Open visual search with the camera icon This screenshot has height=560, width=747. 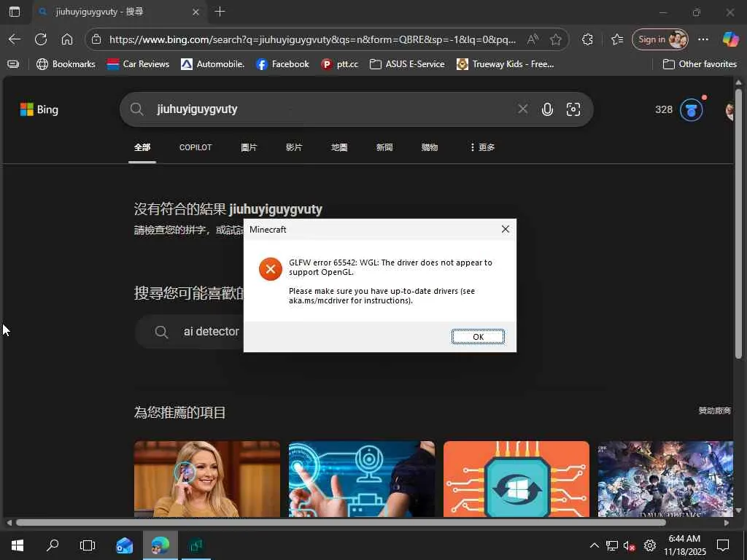(x=573, y=109)
